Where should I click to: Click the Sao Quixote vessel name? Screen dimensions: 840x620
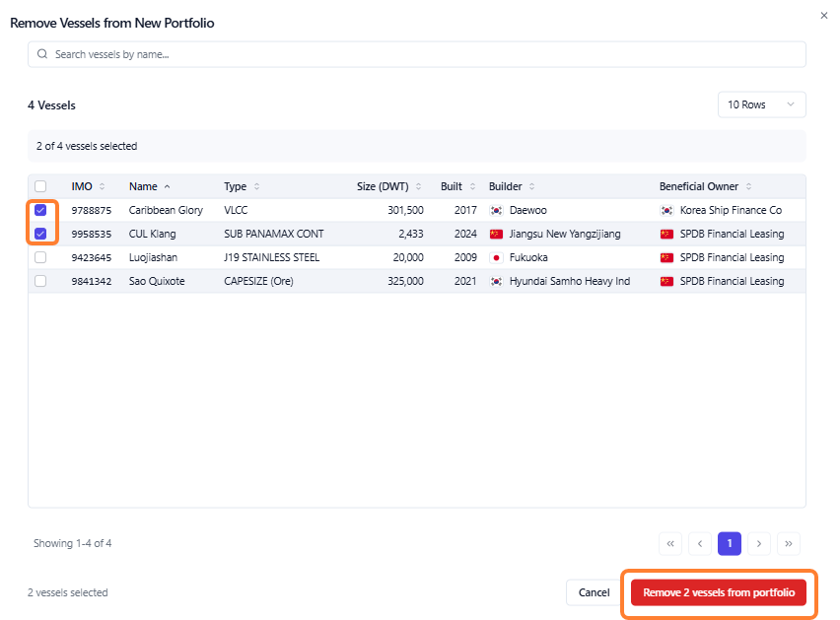[157, 281]
